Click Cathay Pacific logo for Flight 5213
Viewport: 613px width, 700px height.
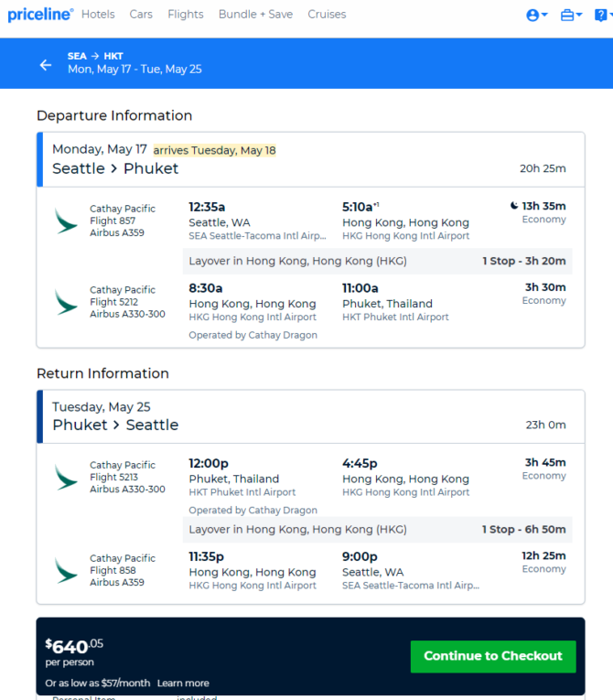(66, 477)
